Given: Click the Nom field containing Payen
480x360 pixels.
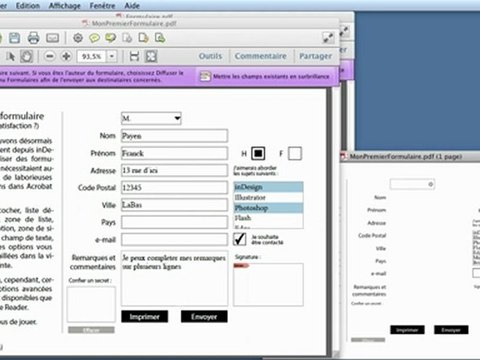Looking at the screenshot, I should click(x=174, y=136).
